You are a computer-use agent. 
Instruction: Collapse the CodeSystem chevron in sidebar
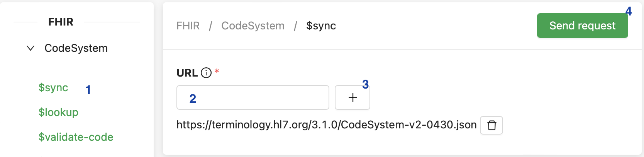pyautogui.click(x=31, y=48)
